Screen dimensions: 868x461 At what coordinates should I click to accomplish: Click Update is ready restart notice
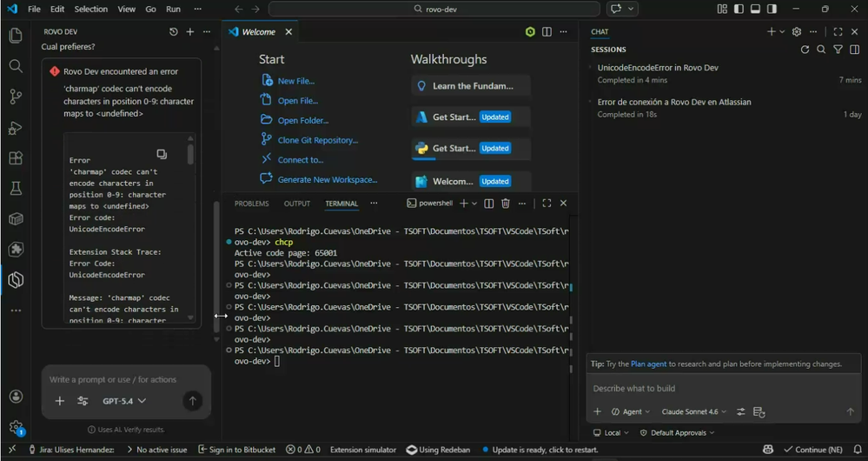(x=540, y=450)
